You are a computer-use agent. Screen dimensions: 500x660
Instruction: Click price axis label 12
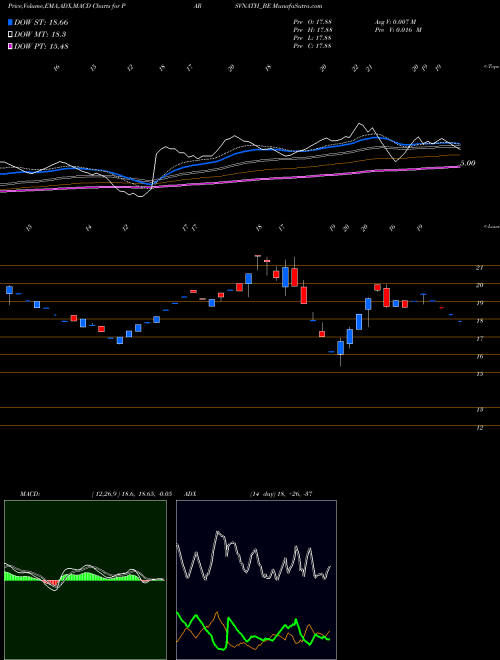[479, 428]
